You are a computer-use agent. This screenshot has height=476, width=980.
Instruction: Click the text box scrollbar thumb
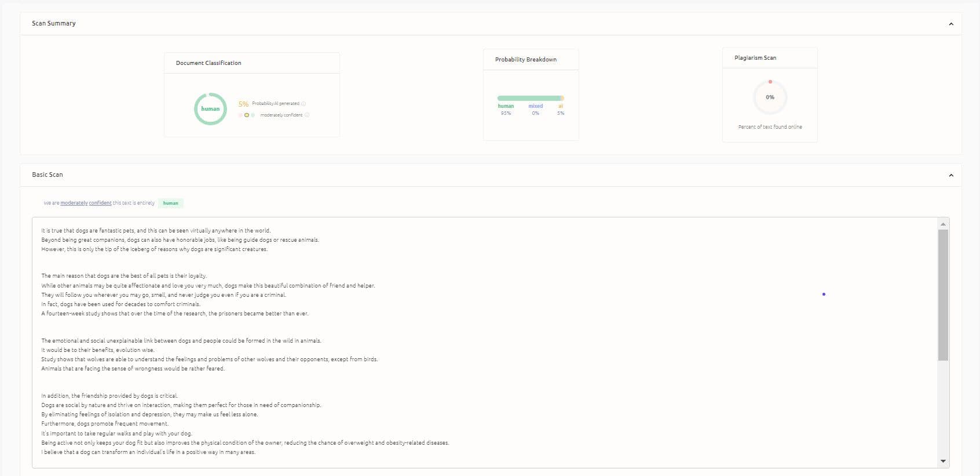[x=943, y=295]
